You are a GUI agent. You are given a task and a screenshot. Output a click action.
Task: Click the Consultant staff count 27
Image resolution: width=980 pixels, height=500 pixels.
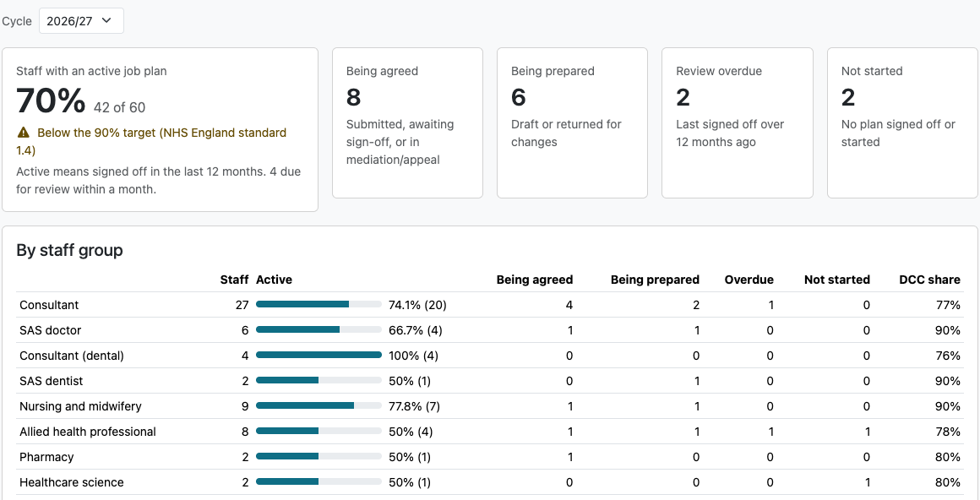click(x=242, y=305)
